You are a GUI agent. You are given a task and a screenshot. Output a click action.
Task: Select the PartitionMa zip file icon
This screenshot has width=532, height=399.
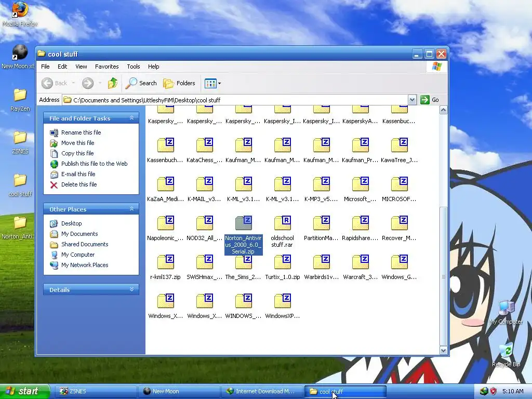pyautogui.click(x=321, y=223)
